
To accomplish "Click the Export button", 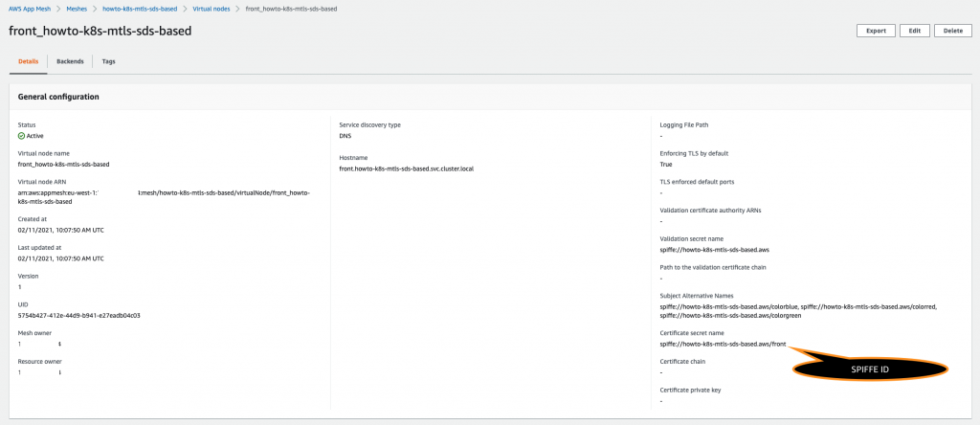I will (x=876, y=31).
